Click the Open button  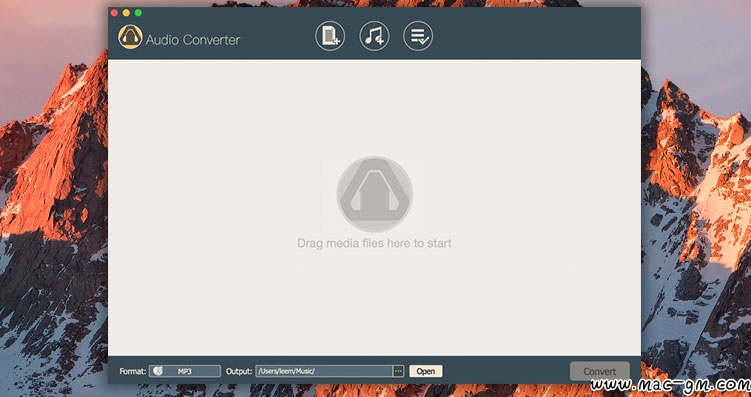tap(426, 371)
